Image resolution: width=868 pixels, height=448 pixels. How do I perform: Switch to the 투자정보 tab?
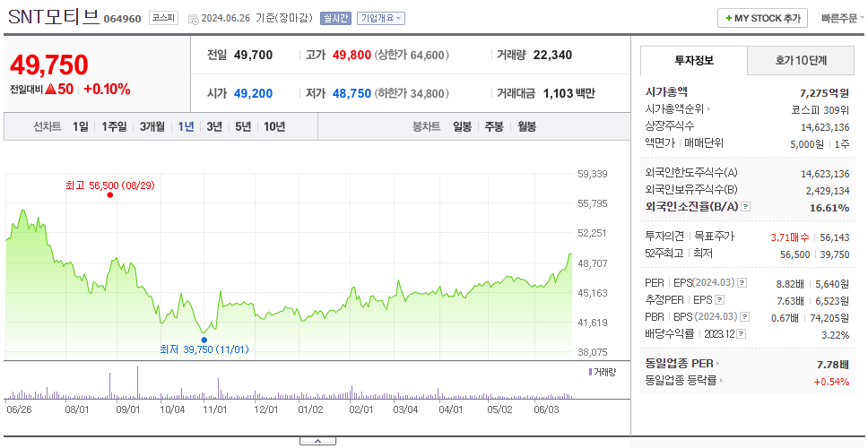point(694,61)
